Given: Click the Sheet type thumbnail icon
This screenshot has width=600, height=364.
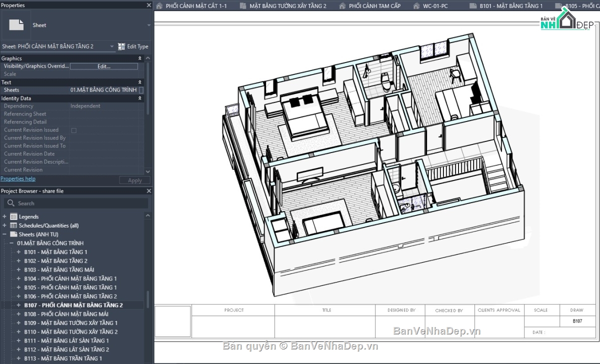Looking at the screenshot, I should 16,25.
